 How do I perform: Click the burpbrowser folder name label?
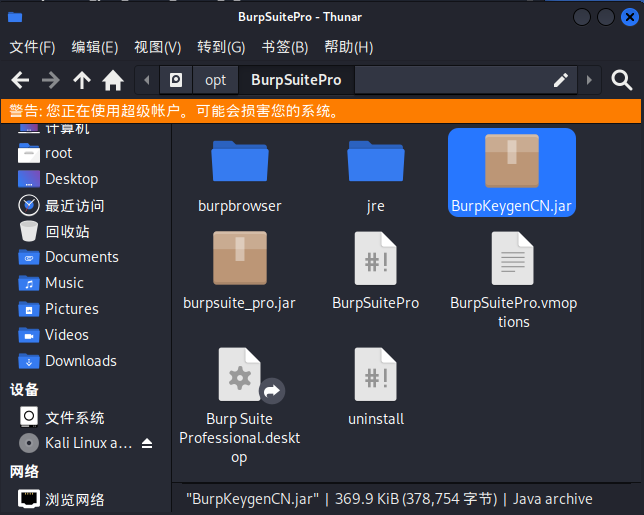pyautogui.click(x=240, y=206)
